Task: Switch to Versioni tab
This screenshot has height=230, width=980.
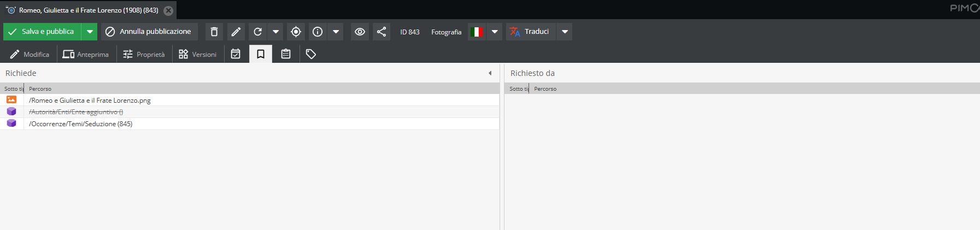Action: click(x=198, y=54)
